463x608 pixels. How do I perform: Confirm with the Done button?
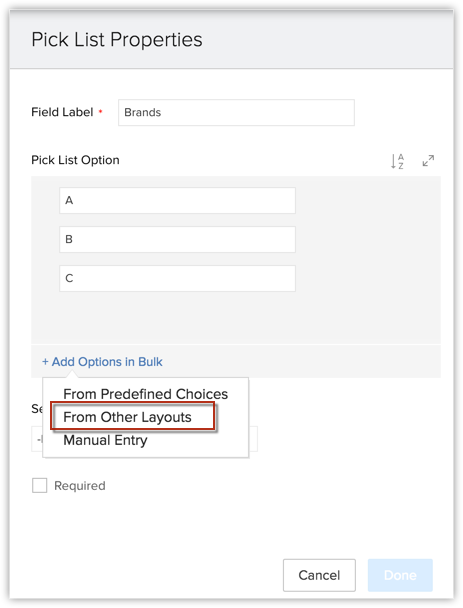400,575
